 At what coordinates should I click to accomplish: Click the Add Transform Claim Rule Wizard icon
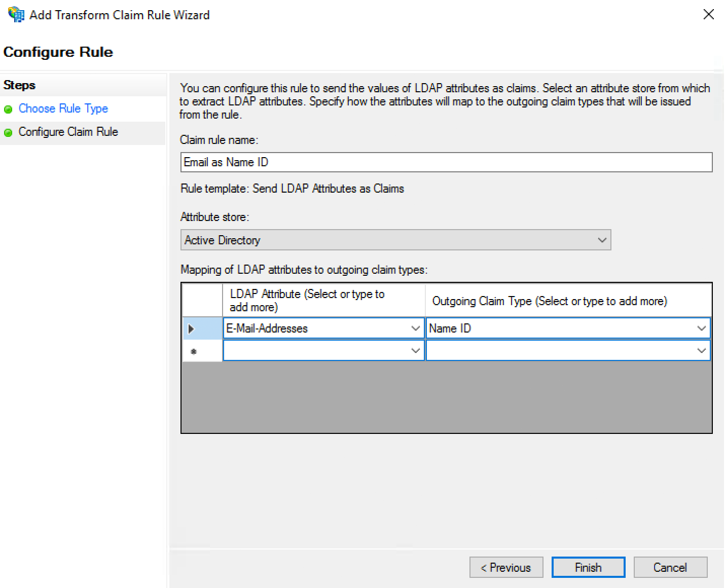point(15,14)
